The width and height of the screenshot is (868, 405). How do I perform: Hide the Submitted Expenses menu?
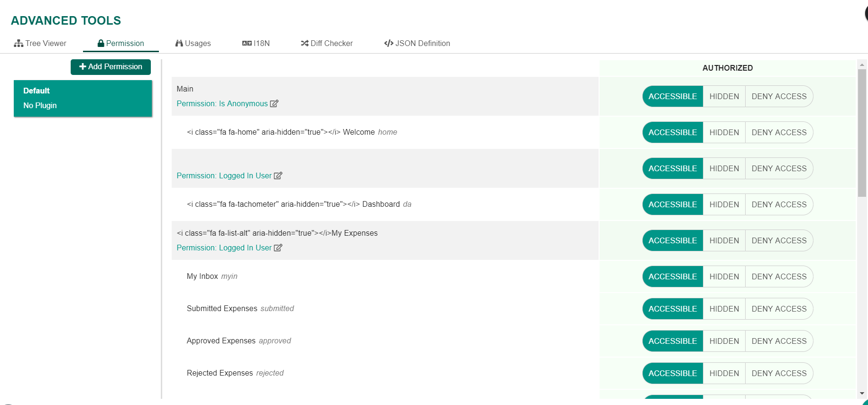click(x=724, y=309)
